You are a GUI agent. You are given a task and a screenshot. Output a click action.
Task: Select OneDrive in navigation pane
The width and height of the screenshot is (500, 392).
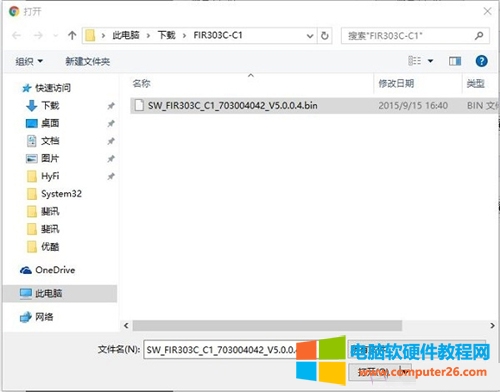55,270
